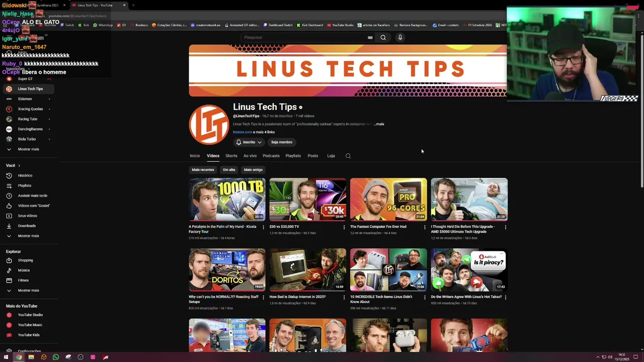Switch to the Ao vivo tab
644x362 pixels.
pyautogui.click(x=250, y=156)
